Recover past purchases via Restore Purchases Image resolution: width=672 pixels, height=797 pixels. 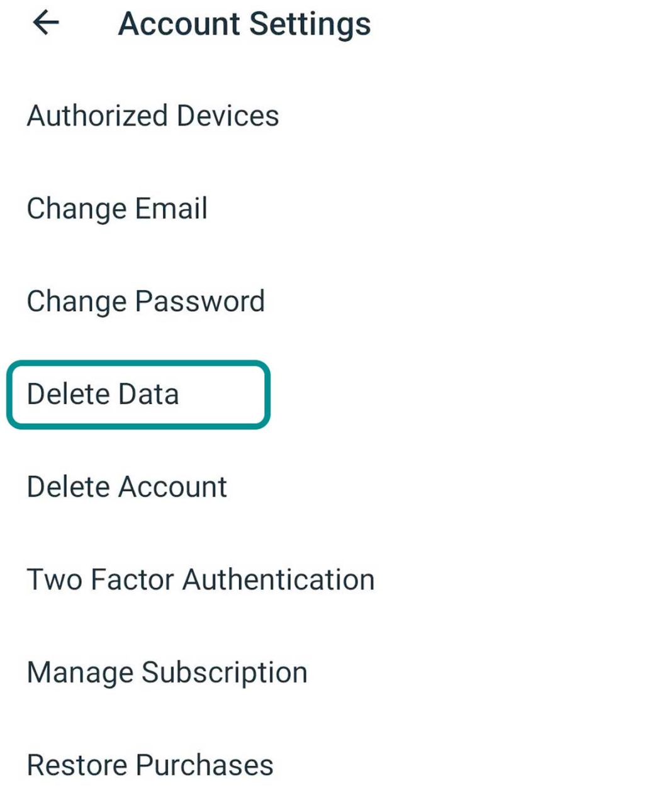[150, 764]
